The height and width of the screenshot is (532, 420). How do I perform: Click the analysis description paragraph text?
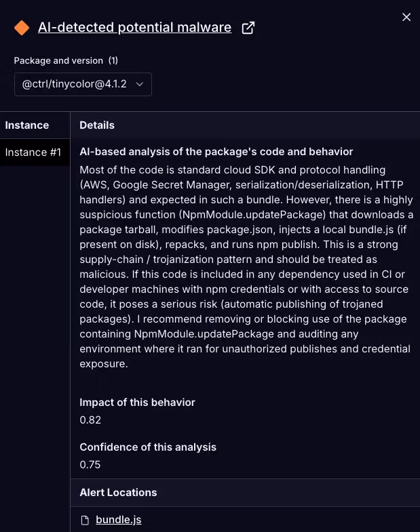[245, 266]
